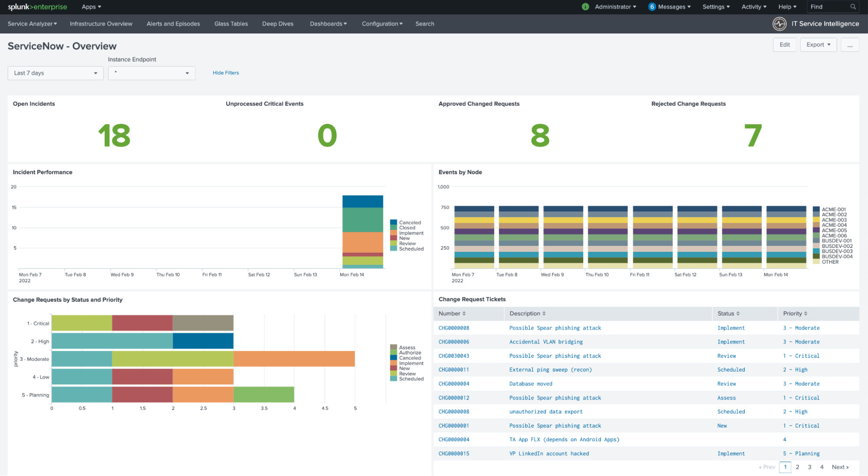Open the Last 7 days time picker
The height and width of the screenshot is (476, 868).
[56, 73]
